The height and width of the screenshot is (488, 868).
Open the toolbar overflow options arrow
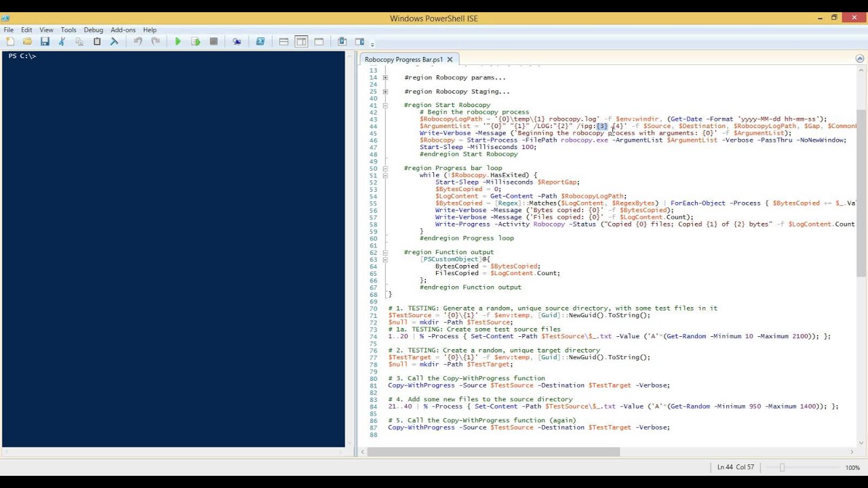[x=372, y=44]
